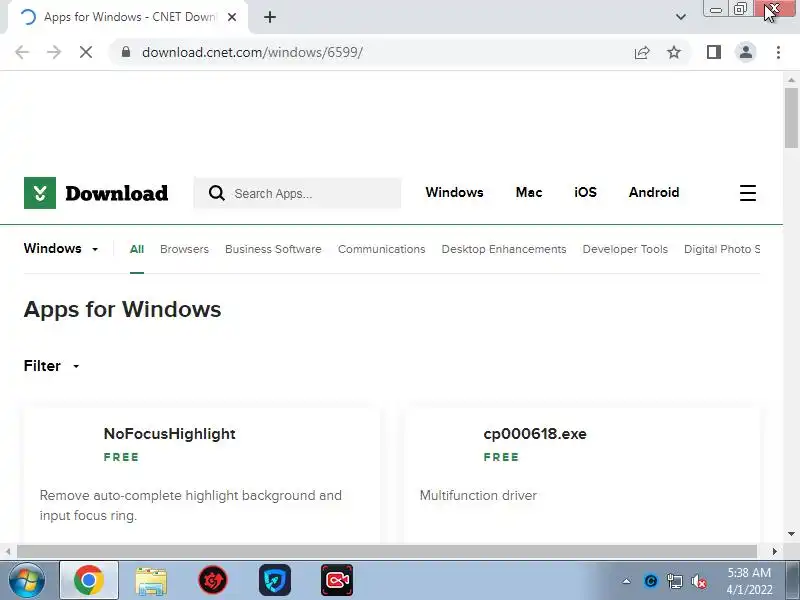
Task: Open the hamburger menu icon
Action: tap(747, 193)
